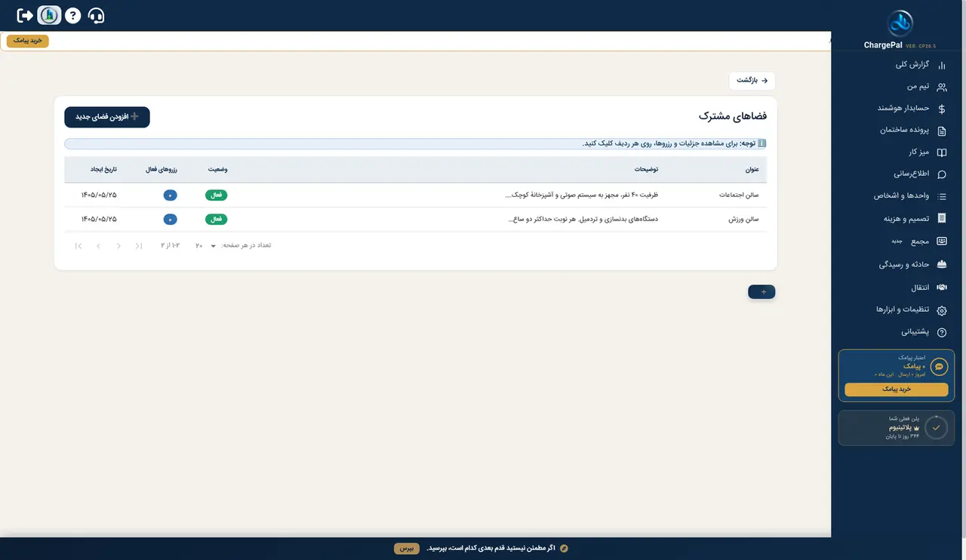Open the سالن اجتماعات row title
This screenshot has width=966, height=560.
(740, 195)
